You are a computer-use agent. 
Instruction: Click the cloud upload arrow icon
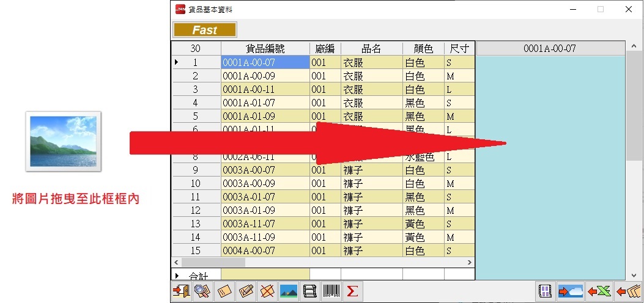[570, 292]
